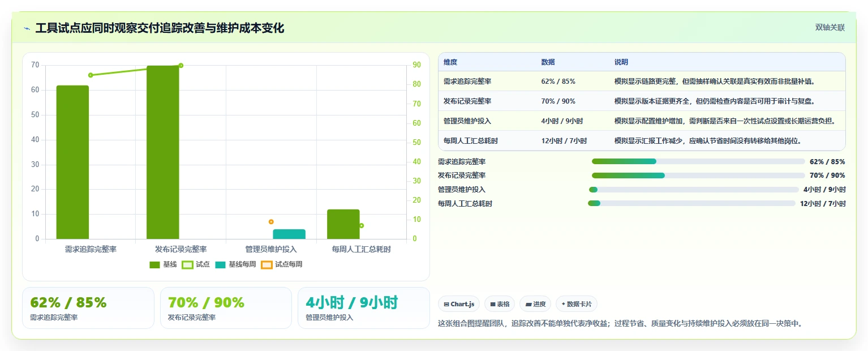The width and height of the screenshot is (868, 351).
Task: Click the 表格 tag
Action: [x=500, y=304]
